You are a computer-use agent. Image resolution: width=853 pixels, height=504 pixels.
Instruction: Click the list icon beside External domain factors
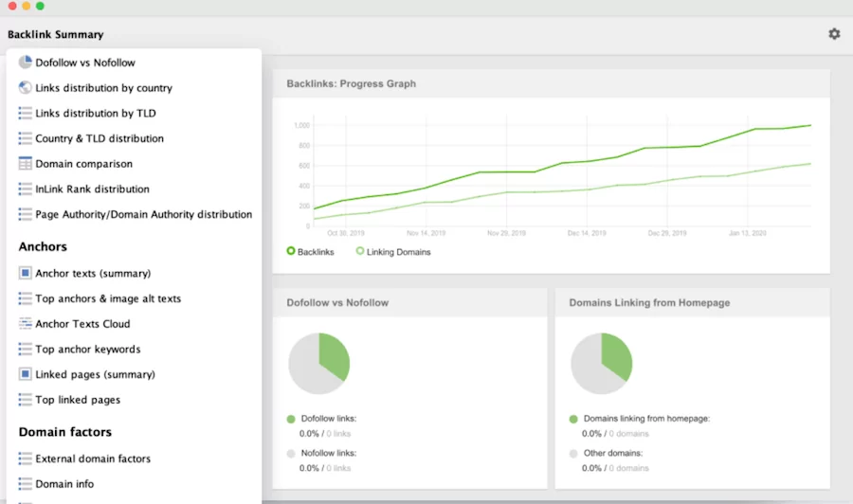(25, 459)
